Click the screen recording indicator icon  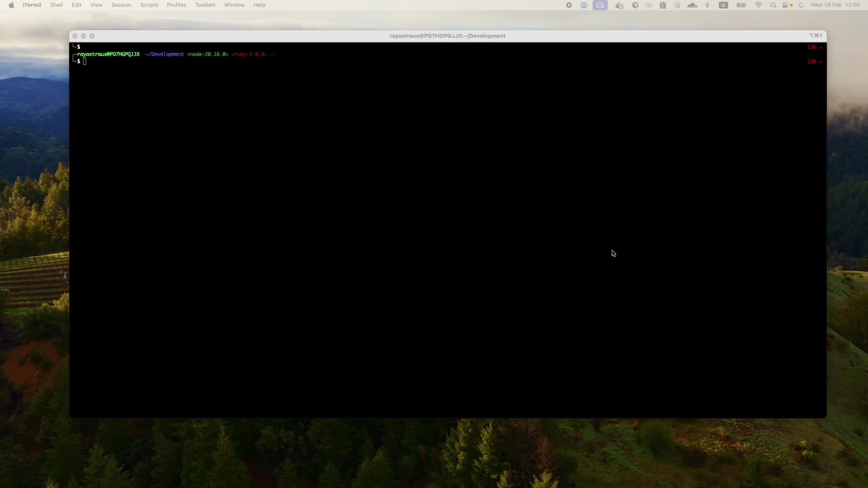point(600,5)
